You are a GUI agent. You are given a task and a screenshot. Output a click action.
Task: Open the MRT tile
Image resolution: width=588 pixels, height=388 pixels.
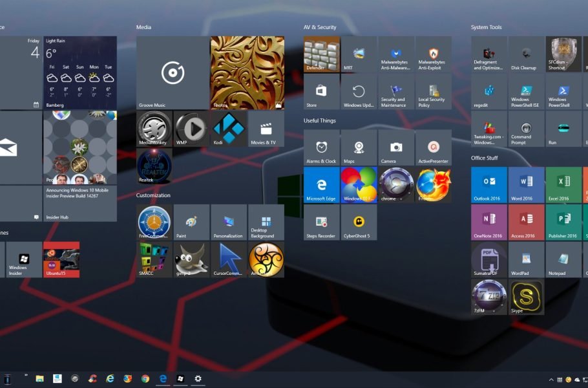[x=359, y=54]
